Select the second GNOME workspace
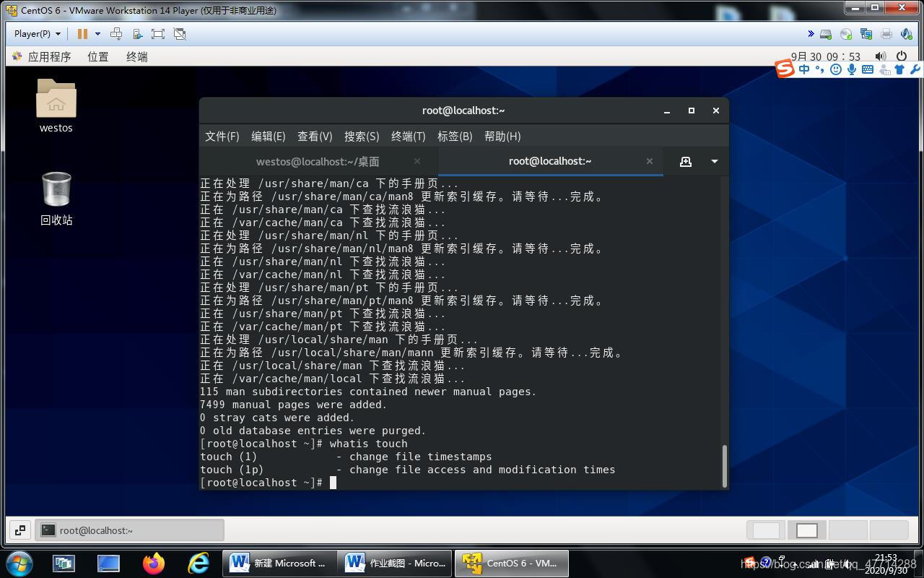Viewport: 924px width, 578px height. click(807, 530)
